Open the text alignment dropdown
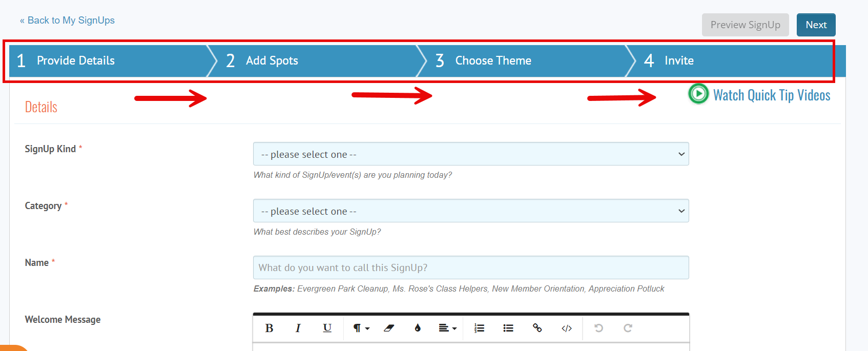This screenshot has width=868, height=351. click(x=447, y=328)
